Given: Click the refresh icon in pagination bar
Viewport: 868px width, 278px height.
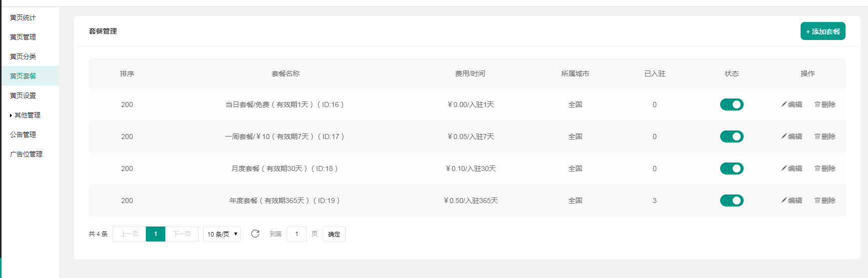Looking at the screenshot, I should pyautogui.click(x=255, y=233).
